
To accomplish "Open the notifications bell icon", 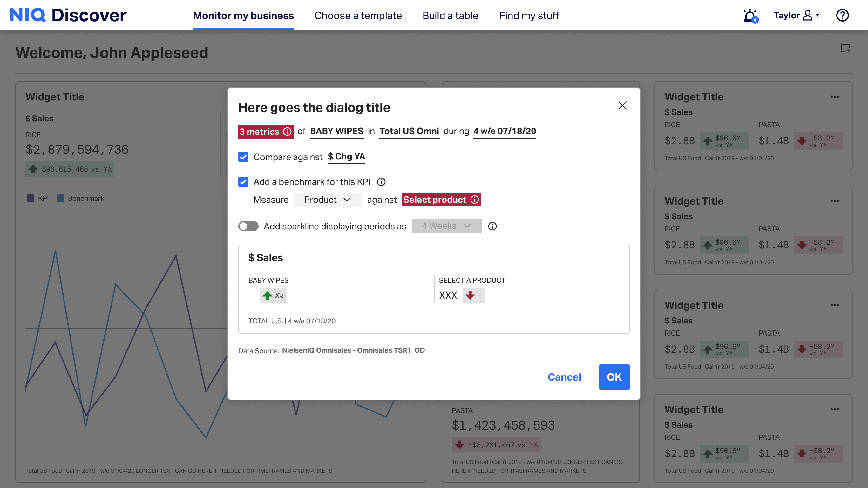I will (749, 16).
